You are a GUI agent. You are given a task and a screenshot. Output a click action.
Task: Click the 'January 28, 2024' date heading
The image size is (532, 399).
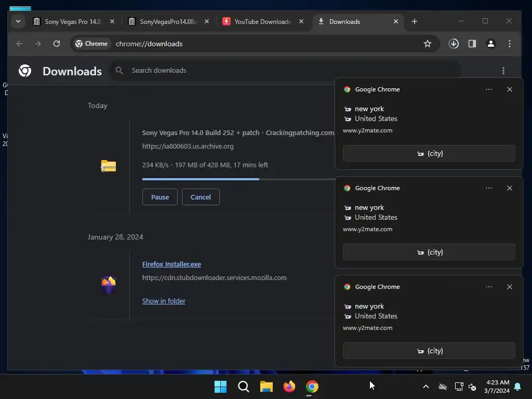coord(115,237)
